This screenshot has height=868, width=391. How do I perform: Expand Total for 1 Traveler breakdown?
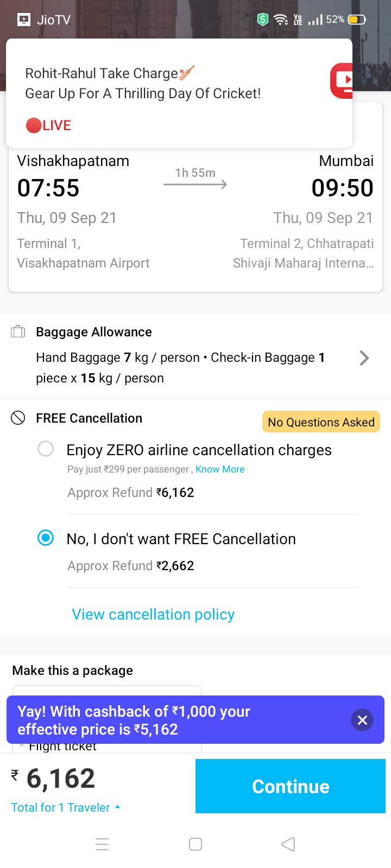point(65,807)
